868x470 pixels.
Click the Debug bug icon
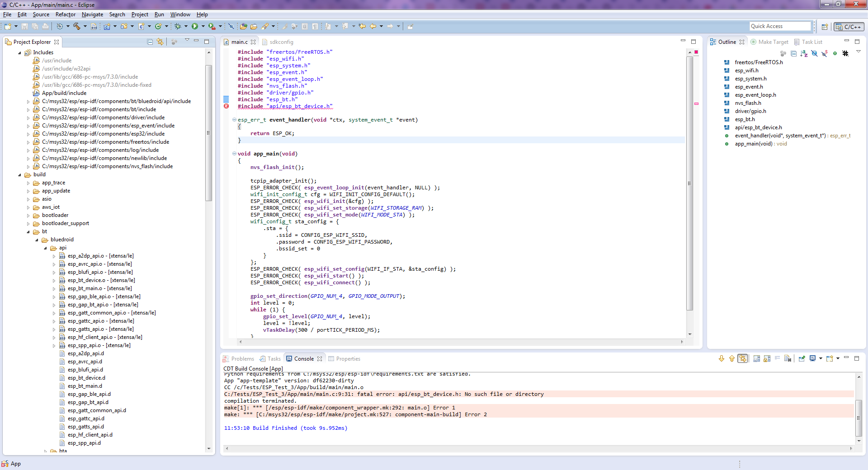point(178,26)
